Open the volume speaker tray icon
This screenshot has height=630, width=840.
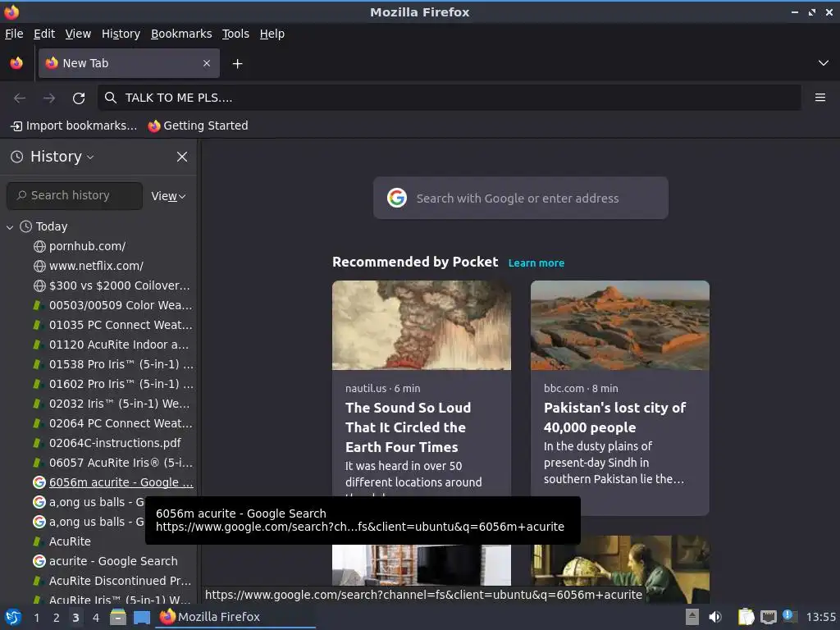point(715,617)
